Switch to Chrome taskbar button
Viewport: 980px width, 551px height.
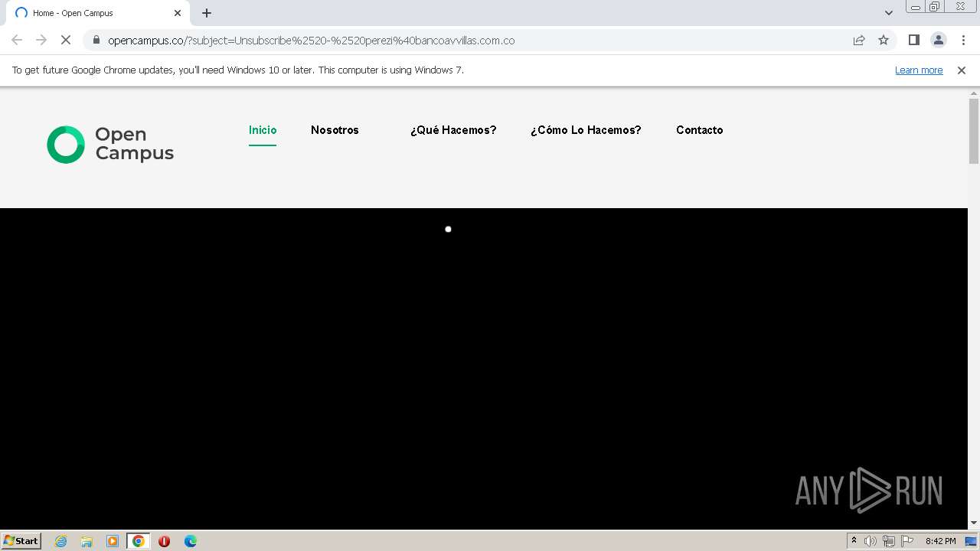tap(139, 541)
